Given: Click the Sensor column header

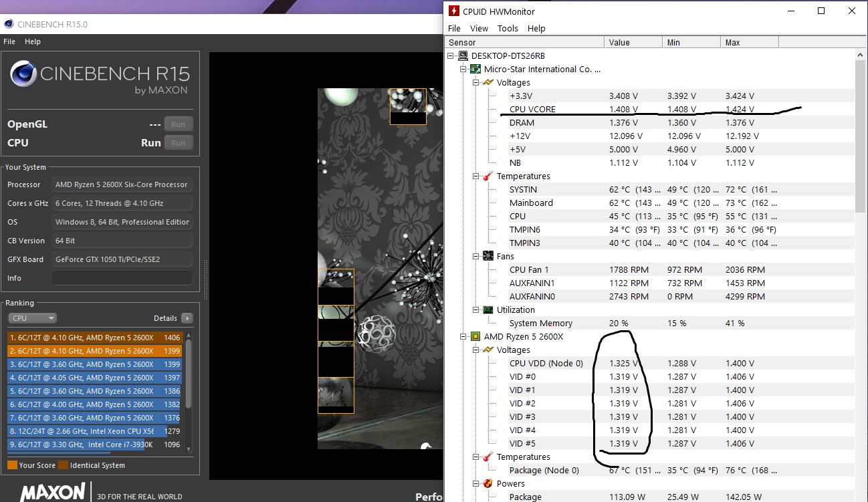Looking at the screenshot, I should [525, 42].
